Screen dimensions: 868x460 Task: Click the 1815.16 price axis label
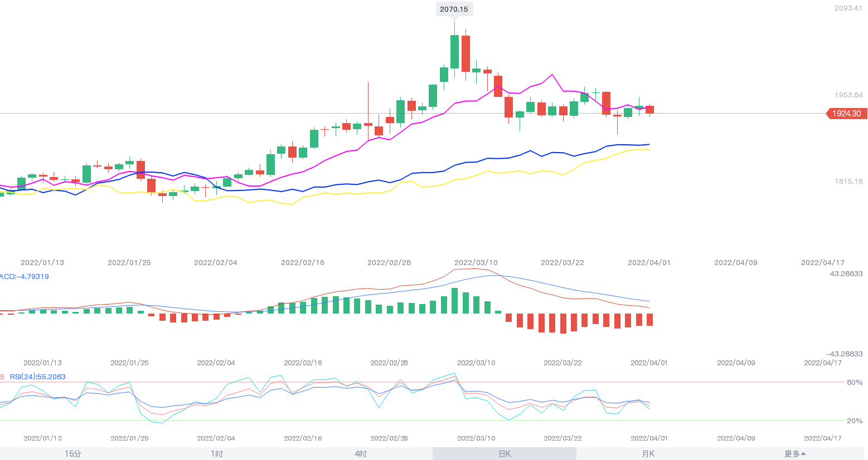click(848, 181)
